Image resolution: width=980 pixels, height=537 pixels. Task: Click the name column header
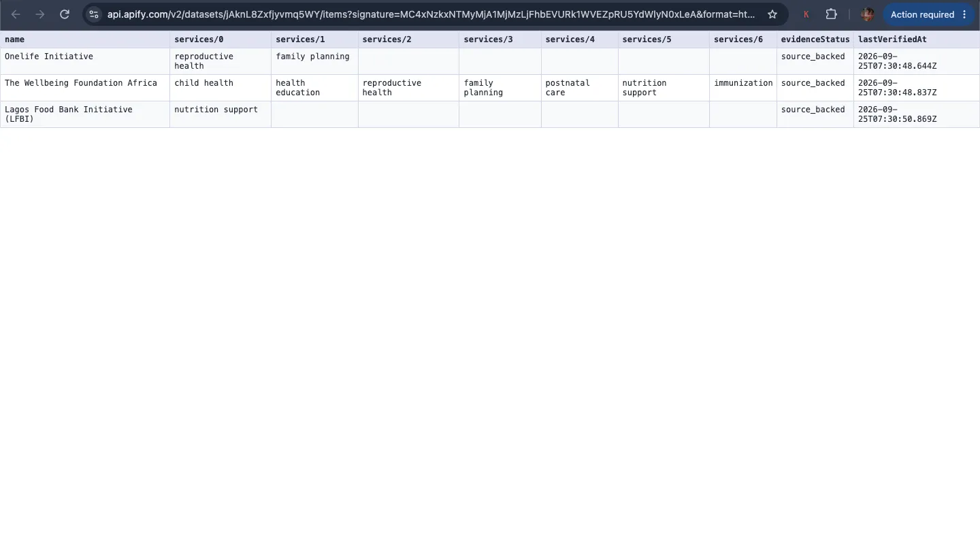[85, 39]
